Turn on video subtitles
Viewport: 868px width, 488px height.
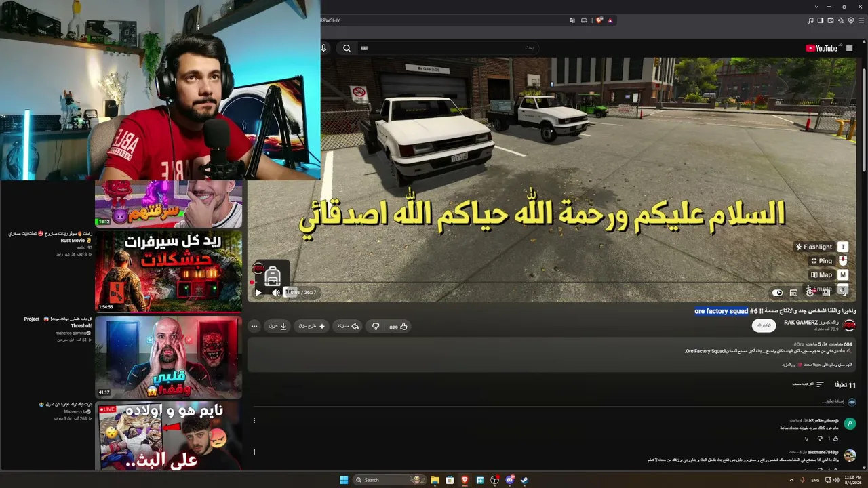click(793, 293)
